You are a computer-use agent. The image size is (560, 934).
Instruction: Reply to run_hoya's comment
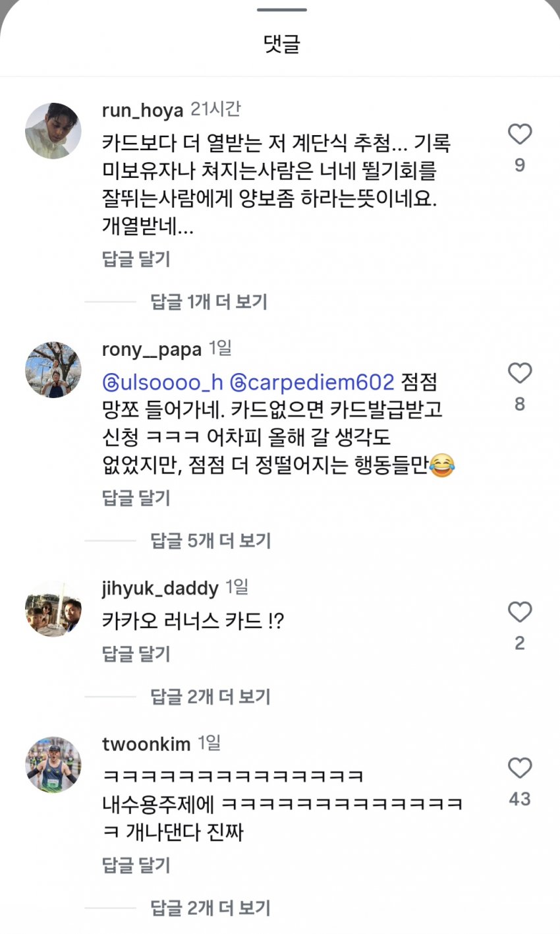tap(136, 259)
